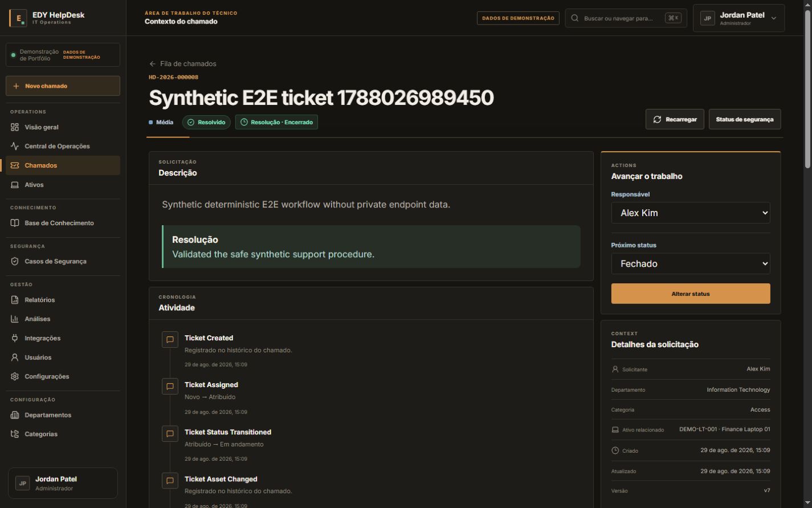812x508 pixels.
Task: Click the Access category value
Action: [760, 410]
